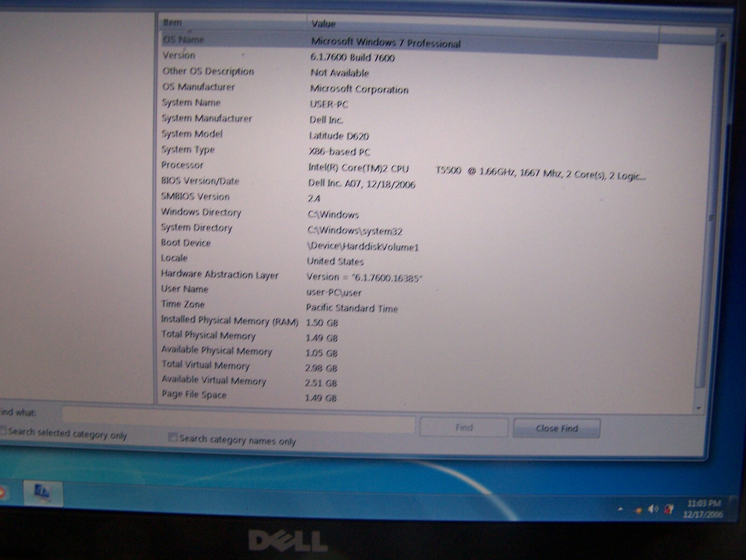Click the scrollbar up arrow
Image resolution: width=746 pixels, height=560 pixels.
point(722,35)
